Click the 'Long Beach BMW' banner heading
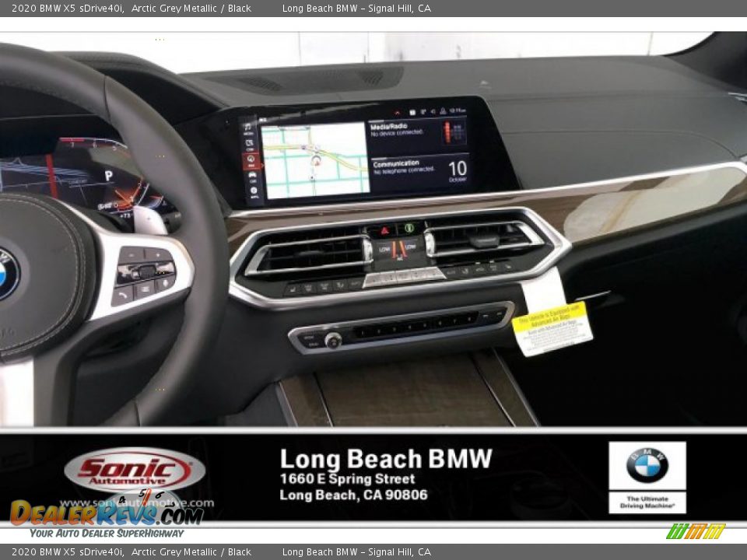This screenshot has height=560, width=747. click(x=386, y=459)
